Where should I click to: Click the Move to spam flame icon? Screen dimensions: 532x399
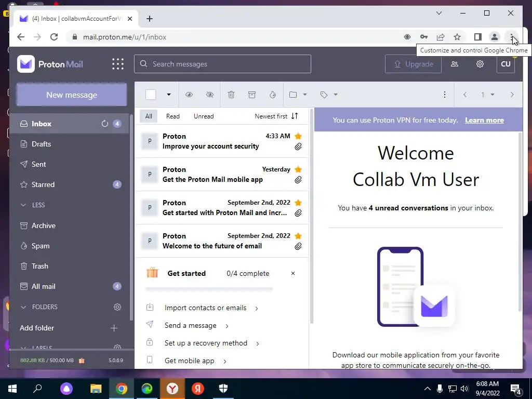tap(272, 95)
